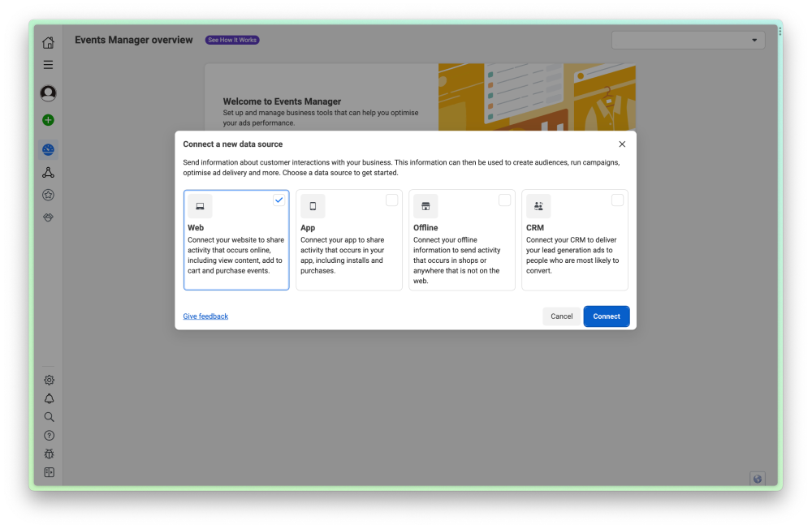Open settings with the gear icon
Image resolution: width=812 pixels, height=529 pixels.
(49, 380)
